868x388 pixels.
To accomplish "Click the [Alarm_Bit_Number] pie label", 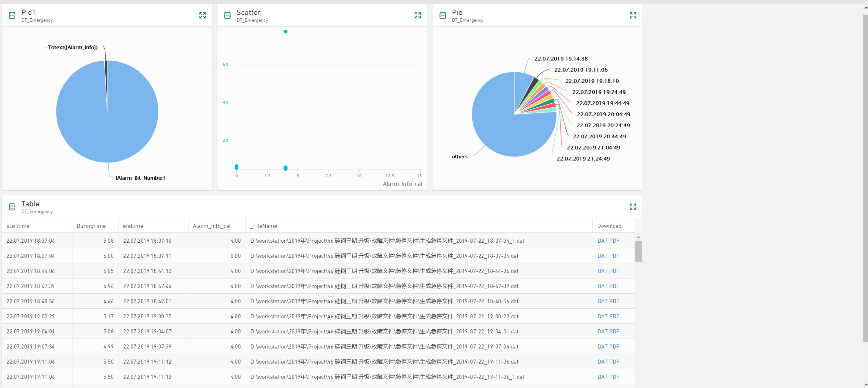I will [x=140, y=178].
